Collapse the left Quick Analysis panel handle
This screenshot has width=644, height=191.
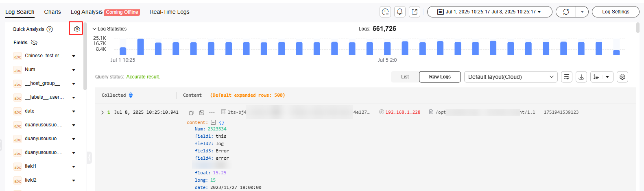pyautogui.click(x=90, y=157)
